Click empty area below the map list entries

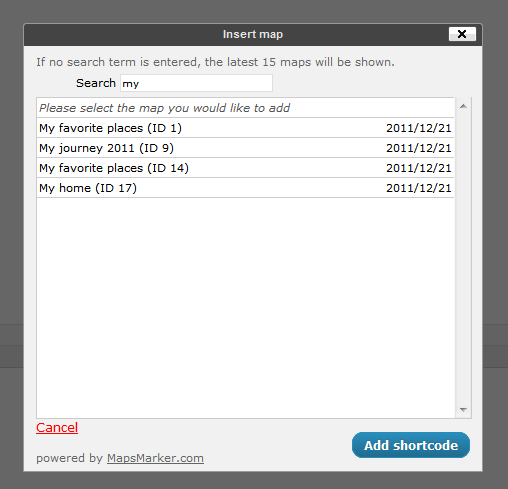245,307
